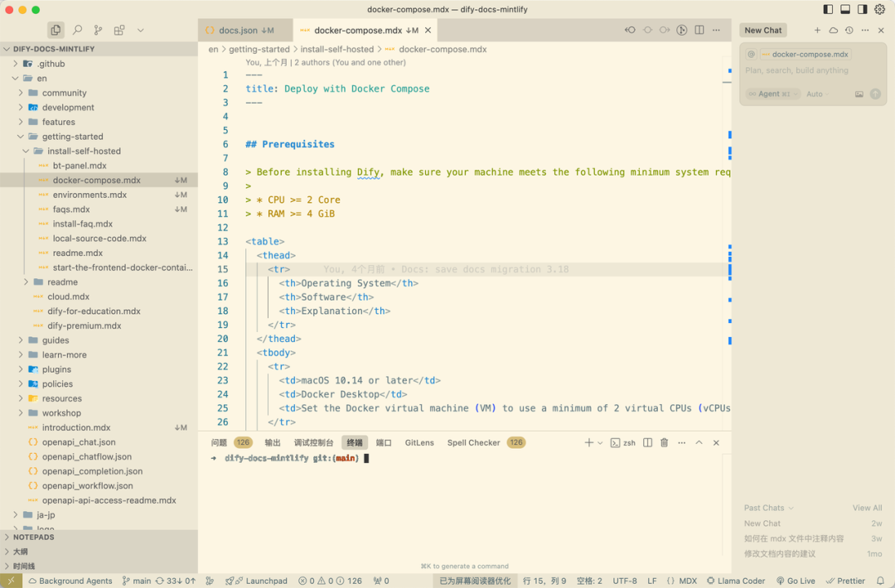Click the main branch status button
895x588 pixels.
pos(137,581)
